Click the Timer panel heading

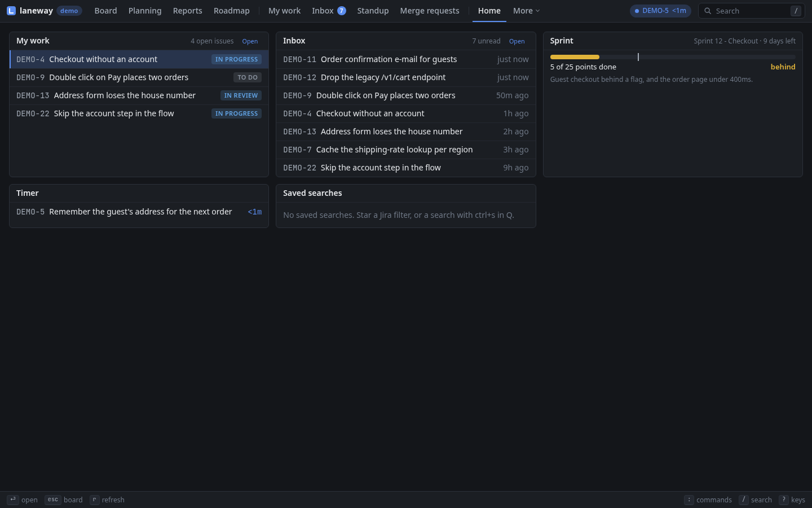(28, 193)
